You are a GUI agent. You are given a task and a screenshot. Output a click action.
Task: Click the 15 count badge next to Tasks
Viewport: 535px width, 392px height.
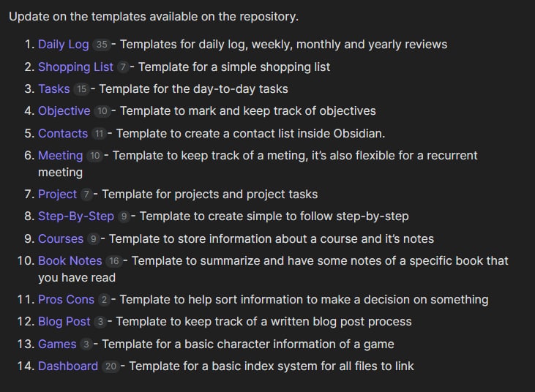(81, 90)
